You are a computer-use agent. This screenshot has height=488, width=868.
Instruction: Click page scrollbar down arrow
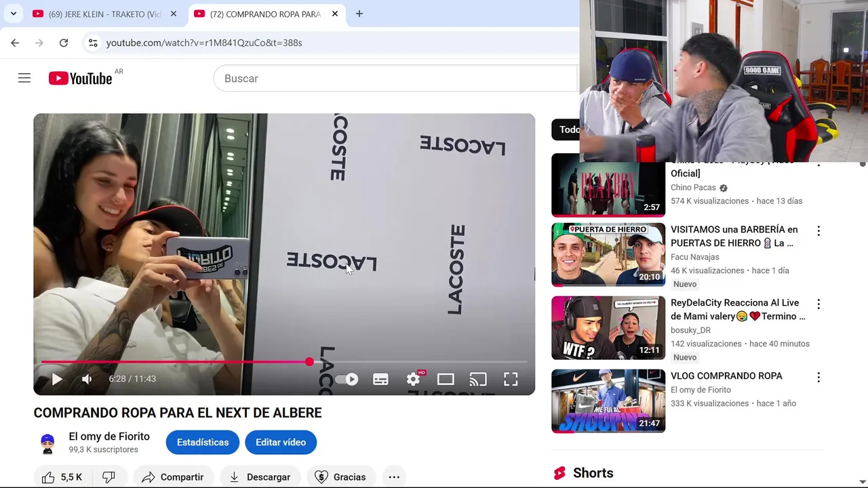pos(863,482)
